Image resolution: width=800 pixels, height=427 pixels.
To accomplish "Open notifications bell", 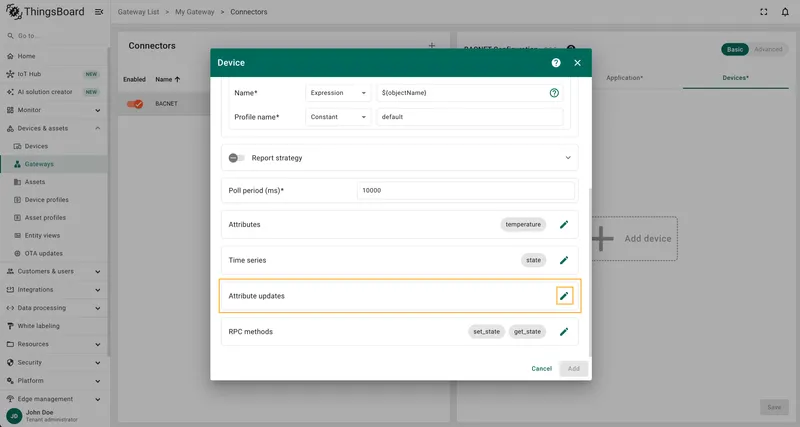I will click(785, 12).
